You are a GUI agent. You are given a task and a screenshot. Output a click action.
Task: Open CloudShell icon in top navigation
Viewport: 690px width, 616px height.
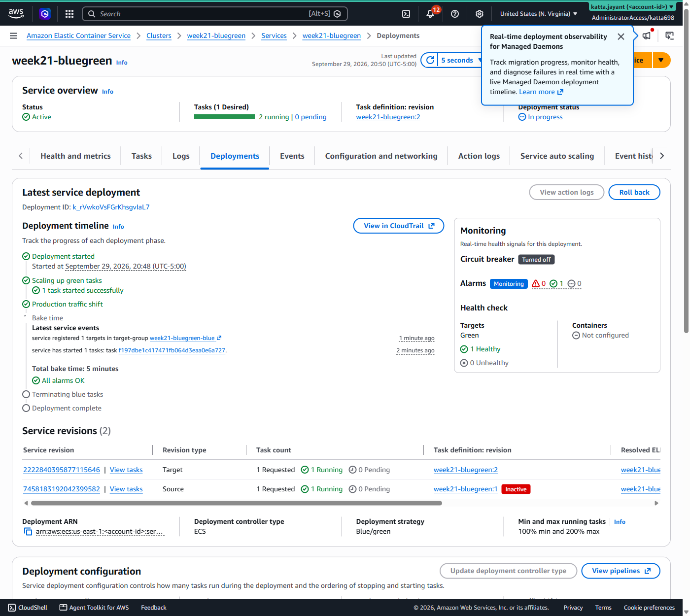pyautogui.click(x=406, y=14)
